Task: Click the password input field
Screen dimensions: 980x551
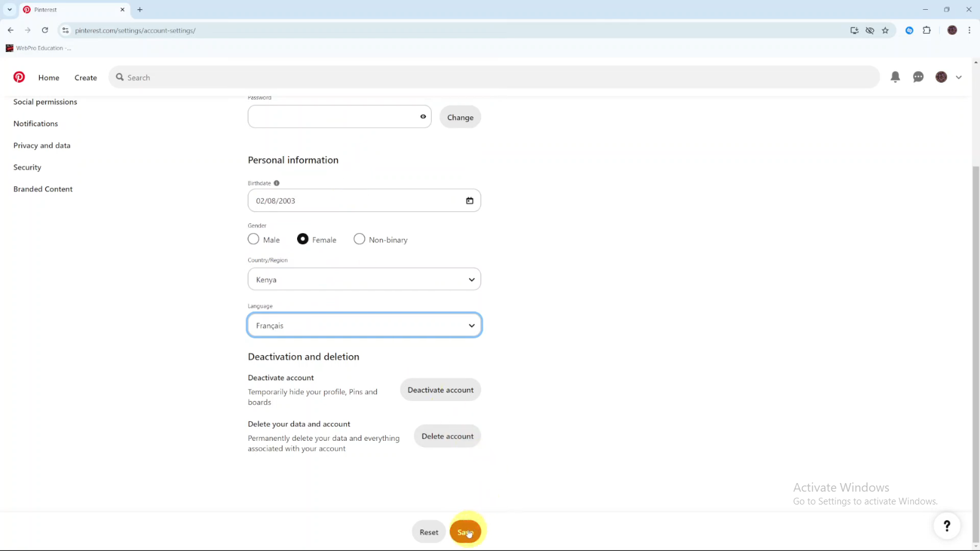Action: pos(339,116)
